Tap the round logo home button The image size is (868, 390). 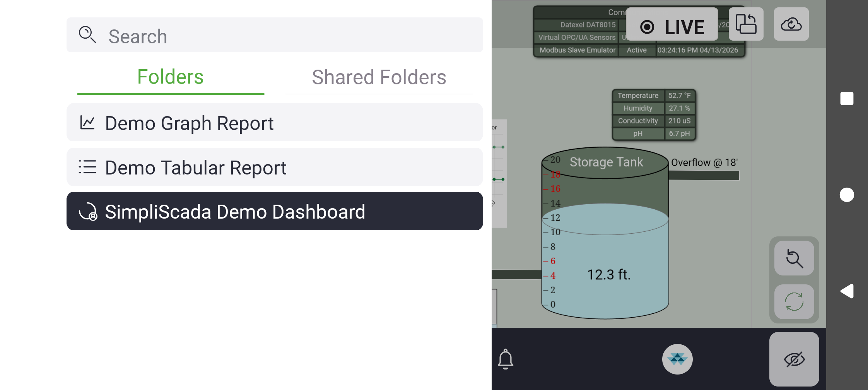tap(677, 359)
